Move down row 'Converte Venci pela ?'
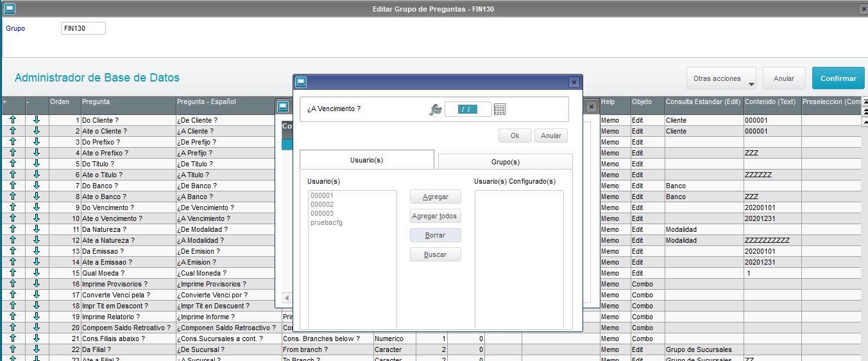Image resolution: width=868 pixels, height=361 pixels. 37,295
